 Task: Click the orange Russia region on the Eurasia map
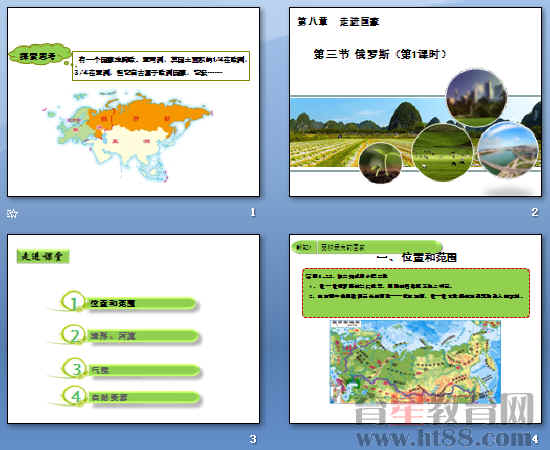coord(147,116)
